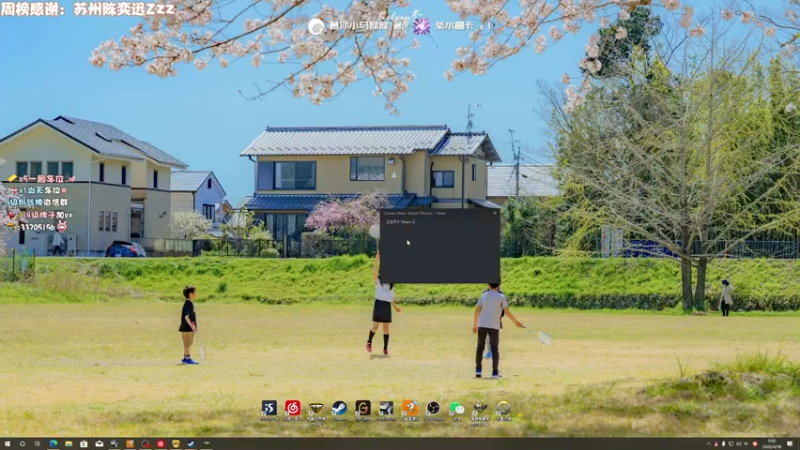Click the orange app icon in the taskbar

pyautogui.click(x=130, y=444)
